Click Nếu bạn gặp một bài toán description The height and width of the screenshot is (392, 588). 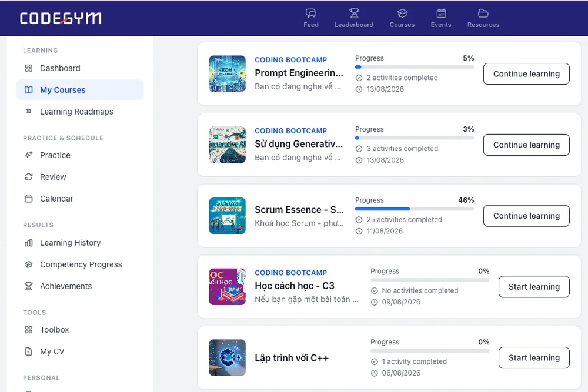coord(306,299)
